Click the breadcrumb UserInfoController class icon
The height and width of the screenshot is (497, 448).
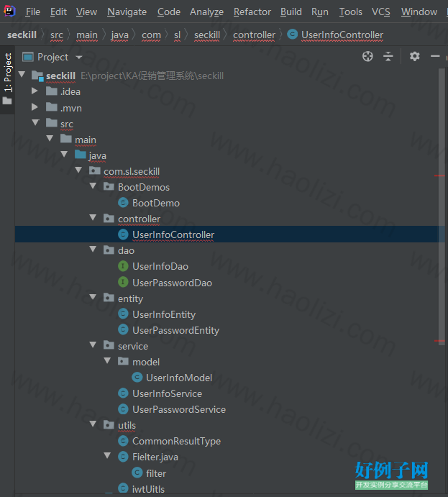click(292, 35)
